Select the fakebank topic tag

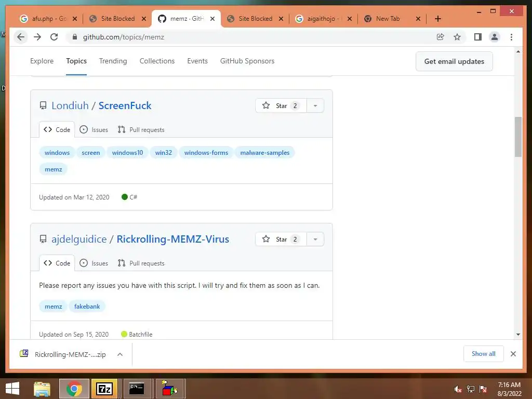[87, 307]
